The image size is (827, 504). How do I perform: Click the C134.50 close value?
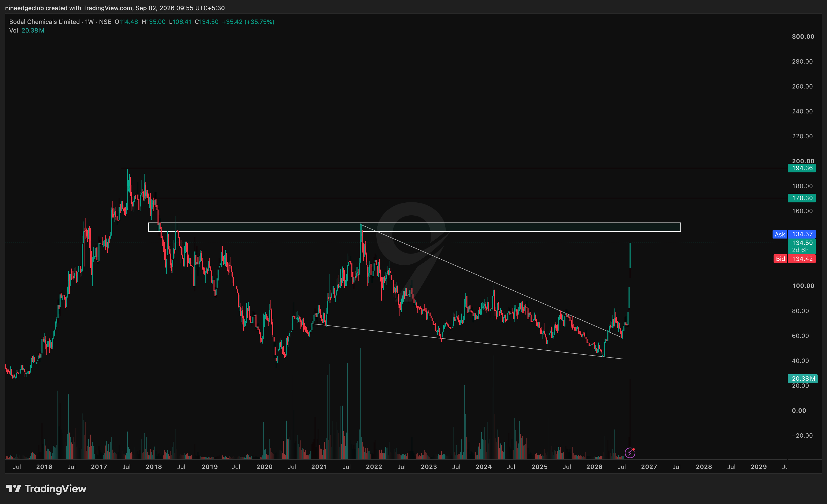206,22
